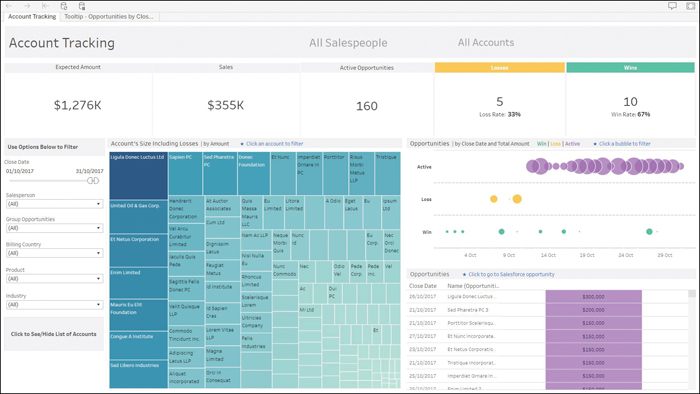
Task: Select the Mauris Eu Elit Foundation tile
Action: pyautogui.click(x=138, y=315)
